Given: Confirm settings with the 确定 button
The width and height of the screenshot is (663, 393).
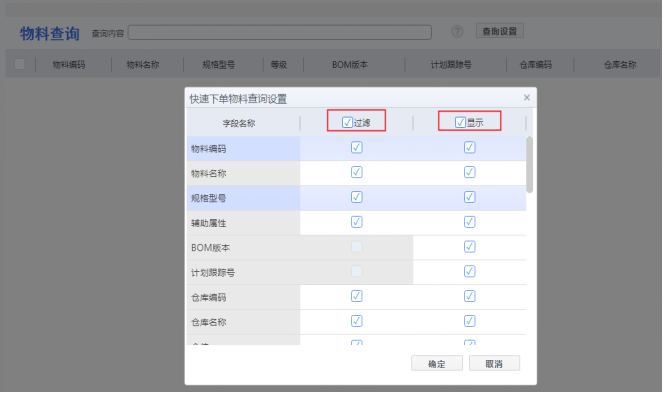Looking at the screenshot, I should click(x=437, y=363).
